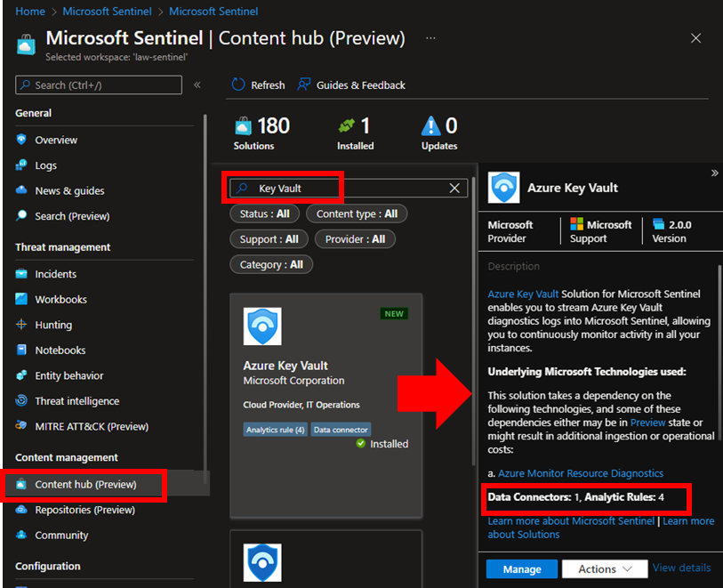Click the Preview state link in description

(647, 423)
